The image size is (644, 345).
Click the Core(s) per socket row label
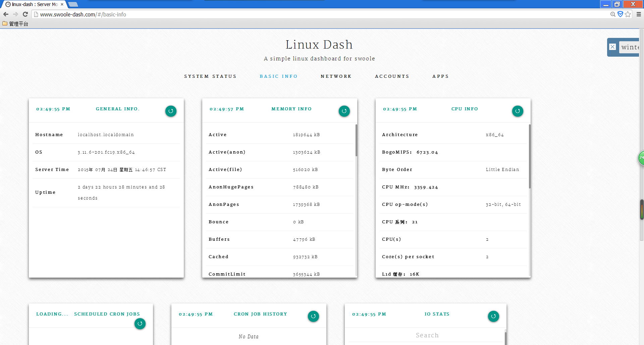408,257
